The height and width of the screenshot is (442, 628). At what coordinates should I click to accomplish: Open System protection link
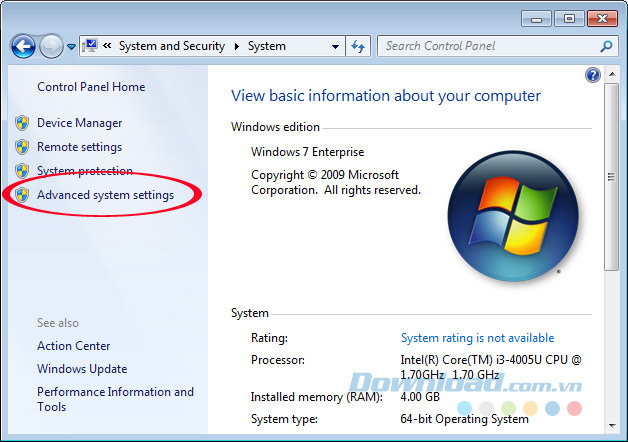click(85, 171)
